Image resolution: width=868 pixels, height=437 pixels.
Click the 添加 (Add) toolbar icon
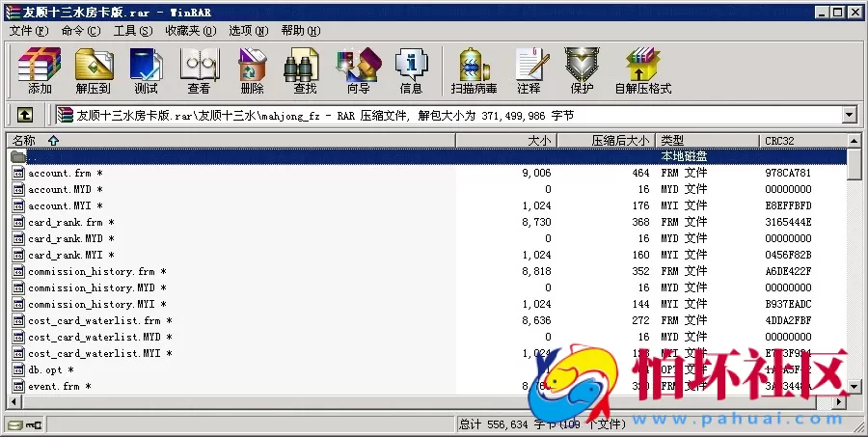[40, 70]
